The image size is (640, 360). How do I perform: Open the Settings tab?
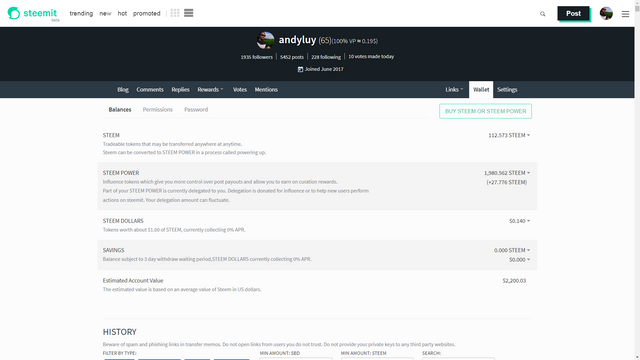[507, 89]
